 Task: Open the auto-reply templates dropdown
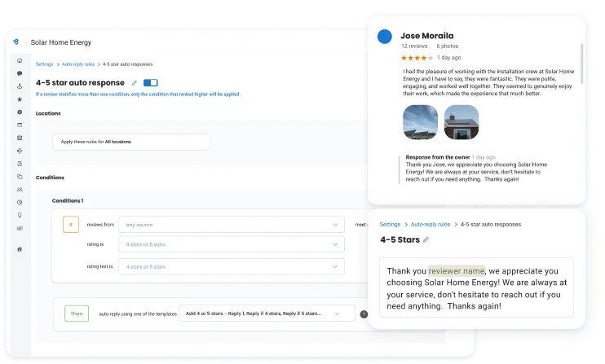tap(267, 314)
